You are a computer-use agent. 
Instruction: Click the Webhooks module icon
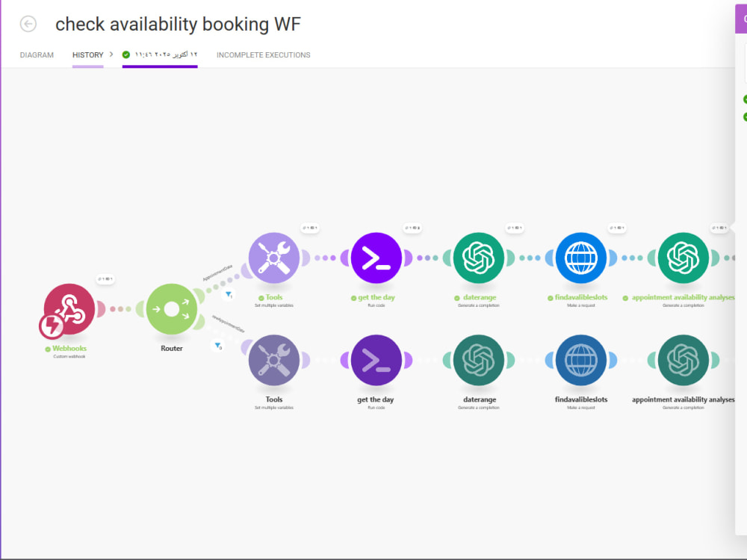coord(69,309)
